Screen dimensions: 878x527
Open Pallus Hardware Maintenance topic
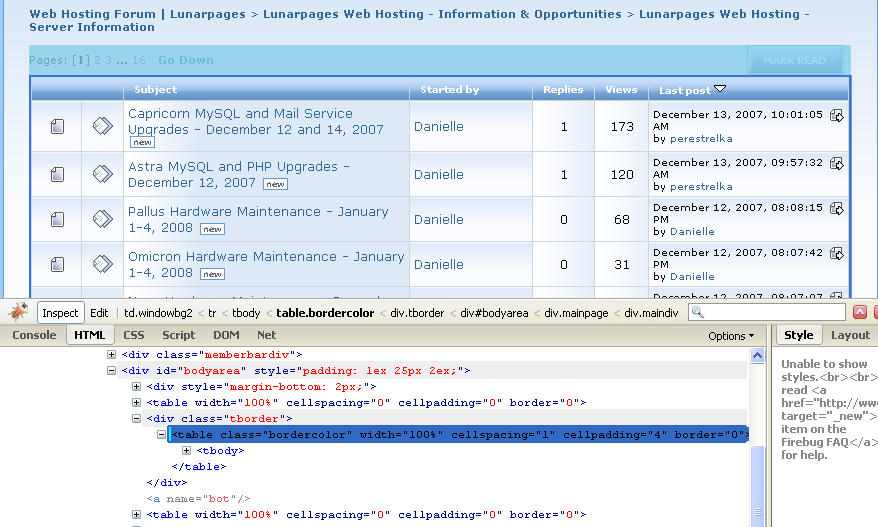pos(258,220)
